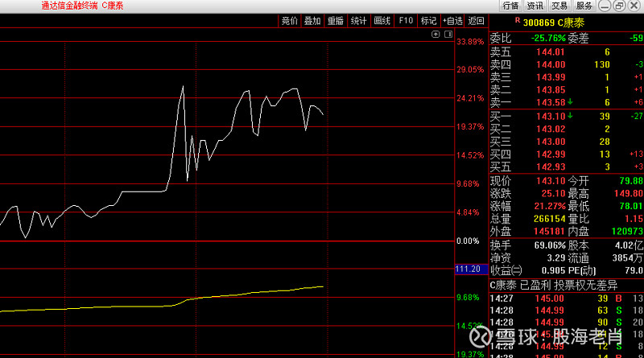
Task: Click the 0.00% baseline axis label
Action: 468,241
